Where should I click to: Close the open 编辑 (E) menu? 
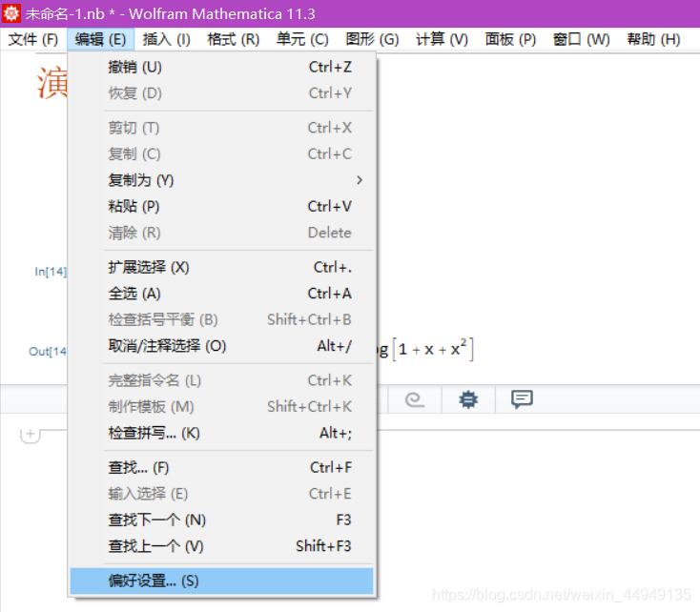(x=100, y=39)
